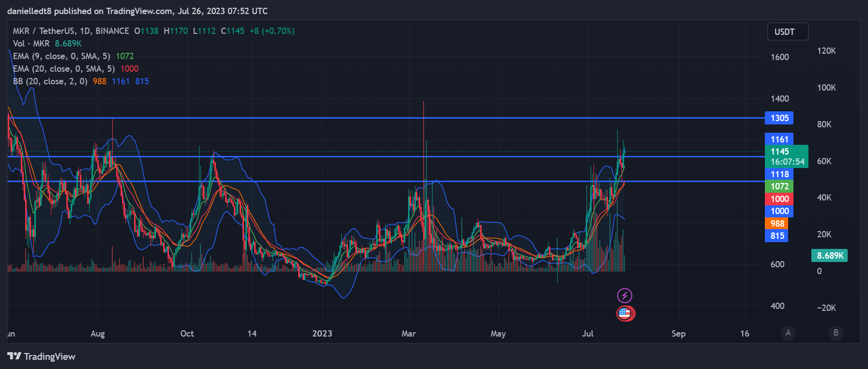Click the 1161 blue price label
The height and width of the screenshot is (369, 868).
pyautogui.click(x=779, y=139)
